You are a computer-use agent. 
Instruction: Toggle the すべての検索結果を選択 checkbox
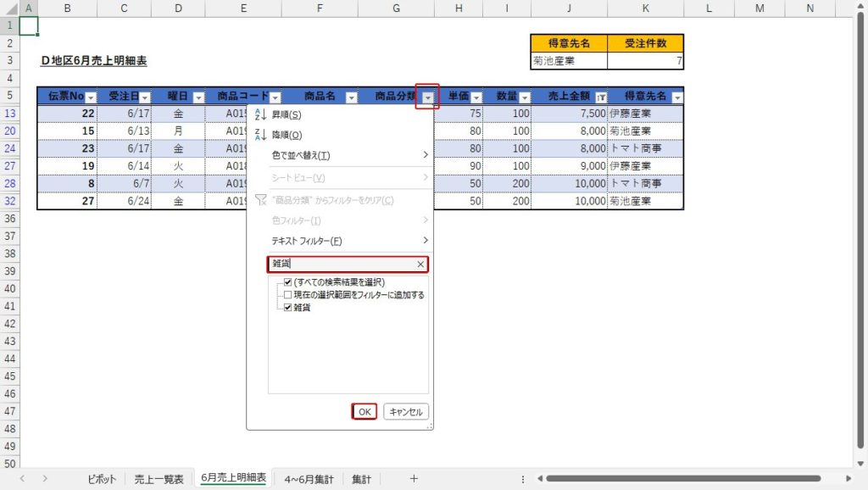(x=288, y=282)
